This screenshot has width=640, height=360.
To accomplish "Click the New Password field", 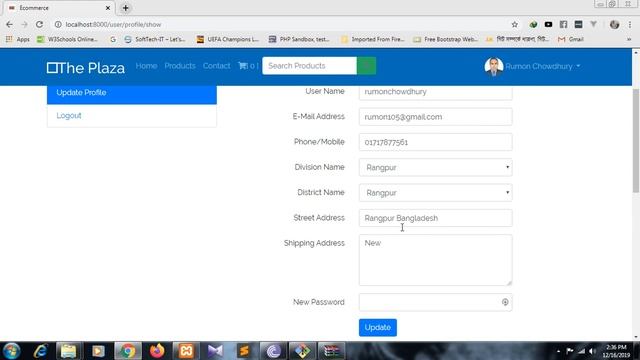I will (x=436, y=302).
